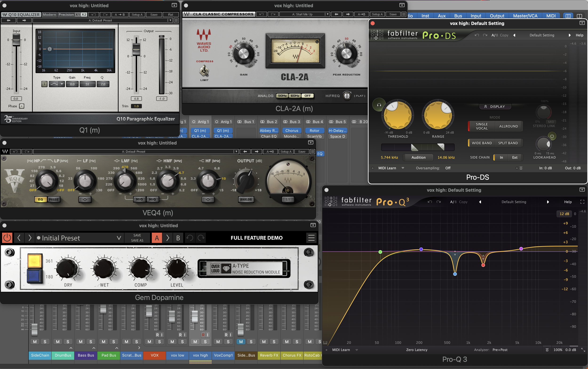Click the Pro-DS headphones audition icon
The image size is (588, 369).
(379, 105)
